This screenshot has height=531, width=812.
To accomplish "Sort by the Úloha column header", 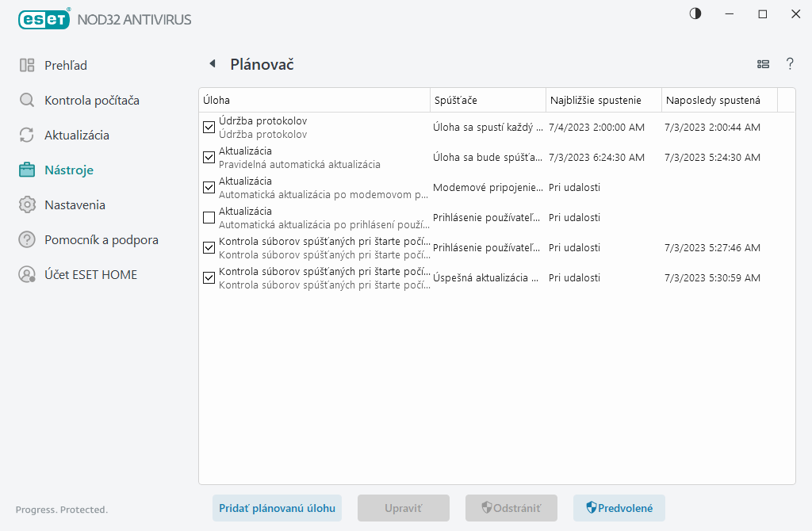I will click(x=313, y=100).
